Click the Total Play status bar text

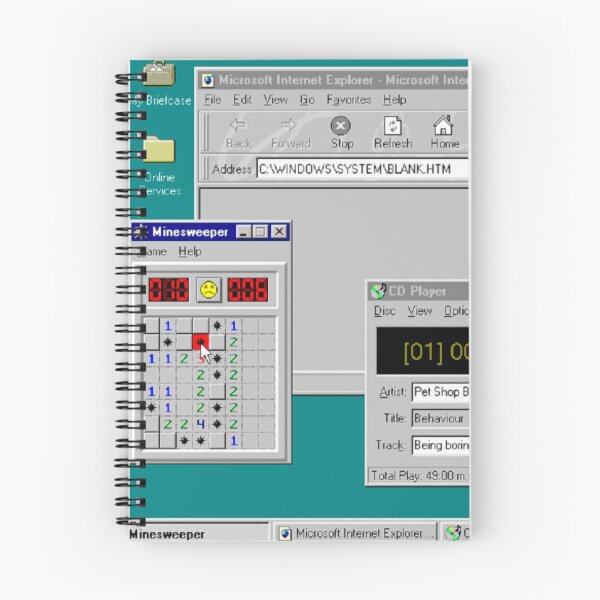[x=419, y=476]
